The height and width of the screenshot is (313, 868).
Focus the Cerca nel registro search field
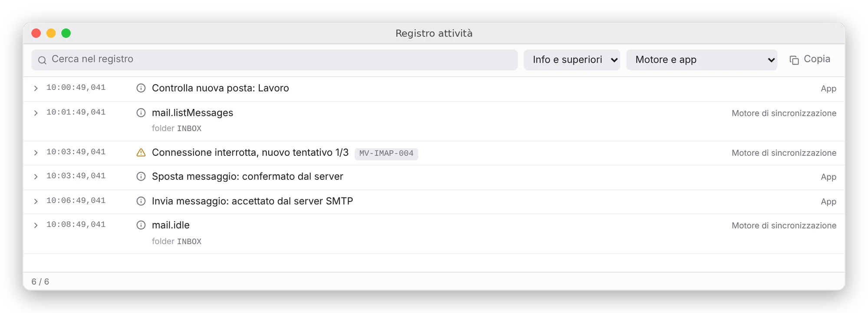(x=274, y=60)
